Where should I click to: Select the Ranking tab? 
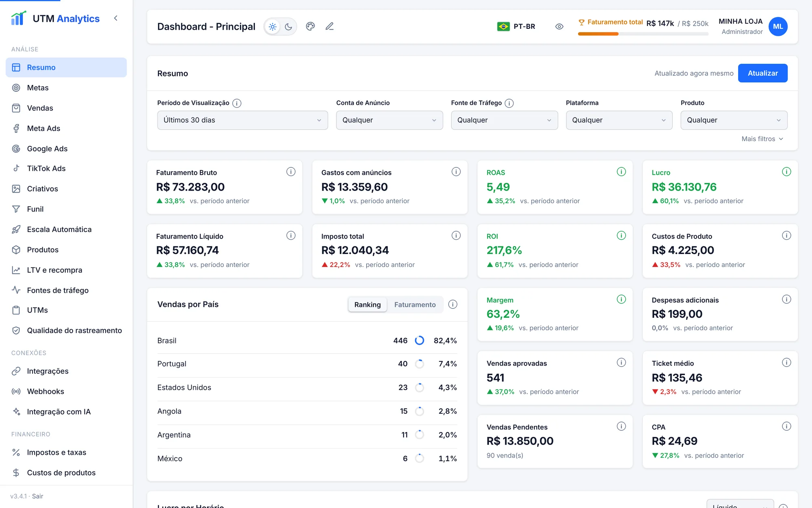367,305
